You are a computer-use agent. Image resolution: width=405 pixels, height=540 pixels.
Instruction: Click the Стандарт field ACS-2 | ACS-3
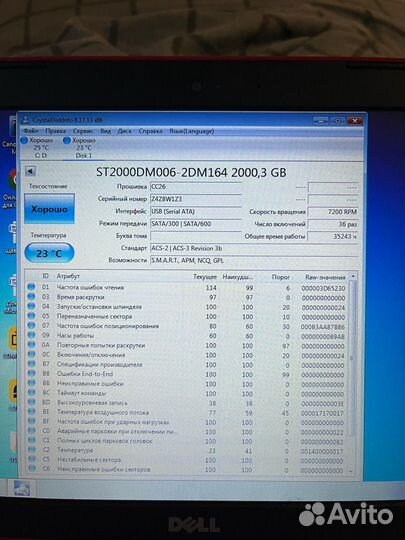click(254, 248)
